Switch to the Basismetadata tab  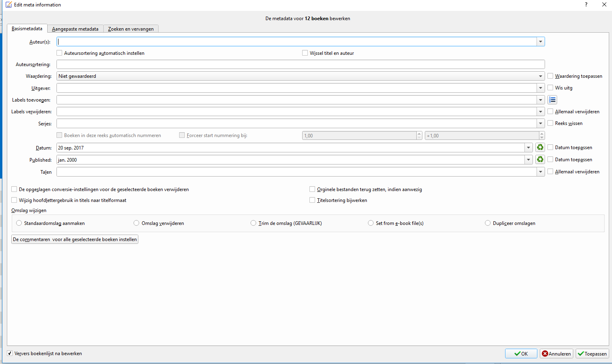pyautogui.click(x=27, y=29)
